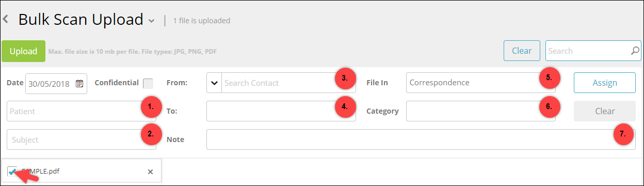Click the Assign button
644x186 pixels.
point(605,83)
